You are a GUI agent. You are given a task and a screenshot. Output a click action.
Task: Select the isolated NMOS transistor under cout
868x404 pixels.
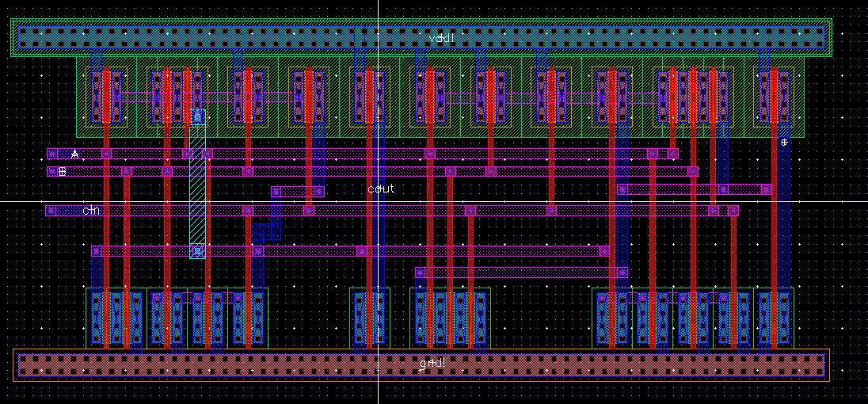(370, 318)
